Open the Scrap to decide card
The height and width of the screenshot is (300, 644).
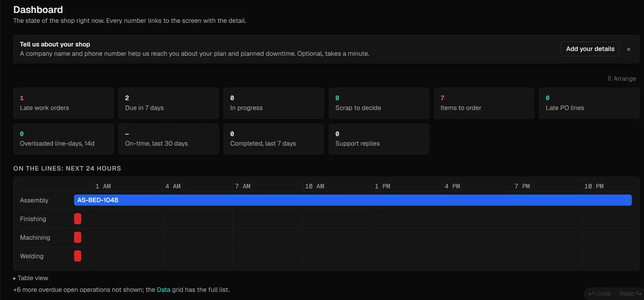click(379, 103)
